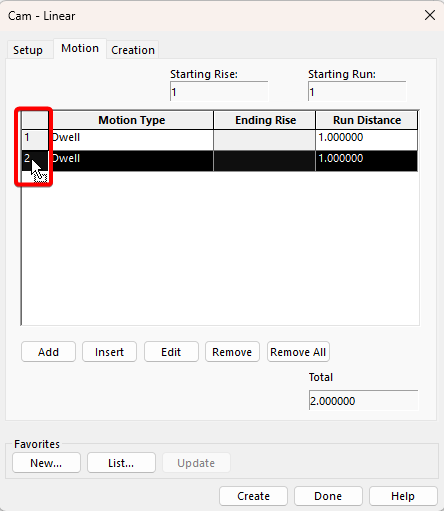Screen dimensions: 444x511
Task: Click the Starting Rise input field
Action: tap(219, 91)
